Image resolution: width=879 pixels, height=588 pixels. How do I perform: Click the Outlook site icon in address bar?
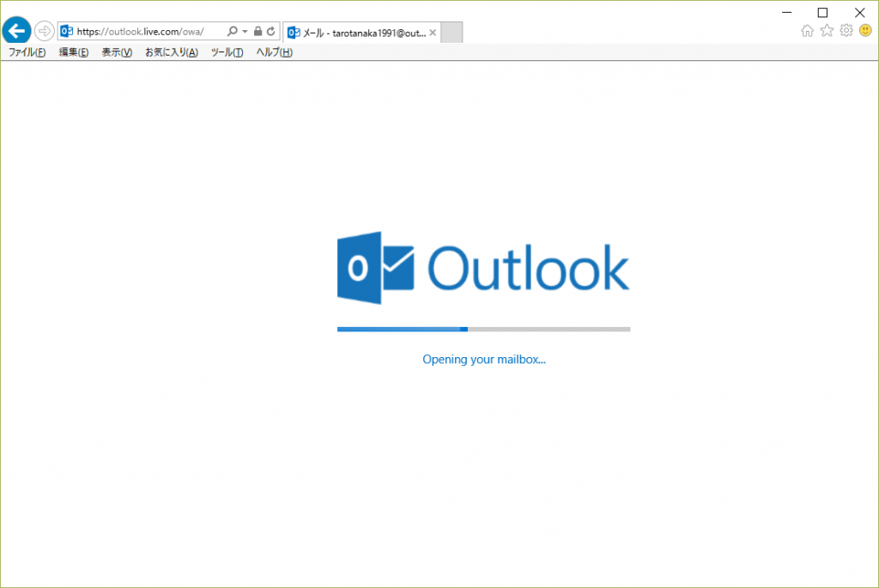tap(67, 32)
